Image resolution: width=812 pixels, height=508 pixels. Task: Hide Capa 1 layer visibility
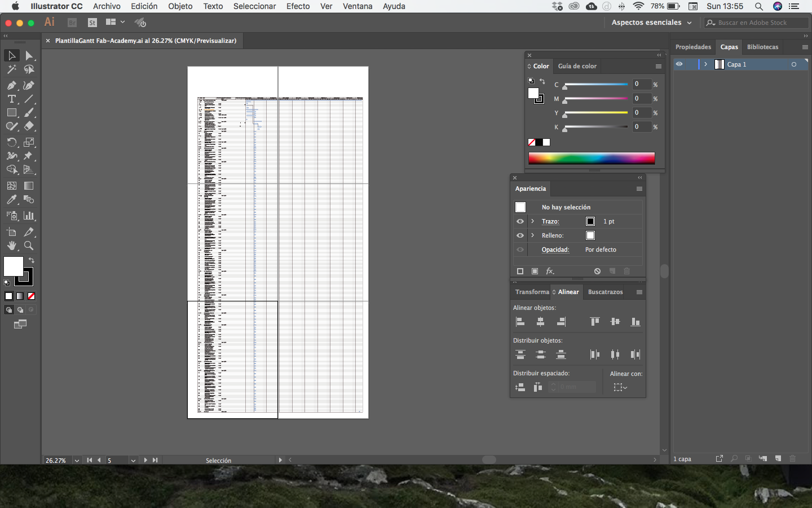679,64
